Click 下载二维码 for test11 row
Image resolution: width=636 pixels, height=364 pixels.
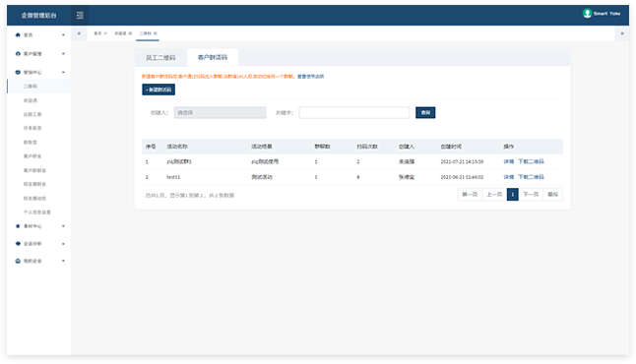tap(531, 177)
